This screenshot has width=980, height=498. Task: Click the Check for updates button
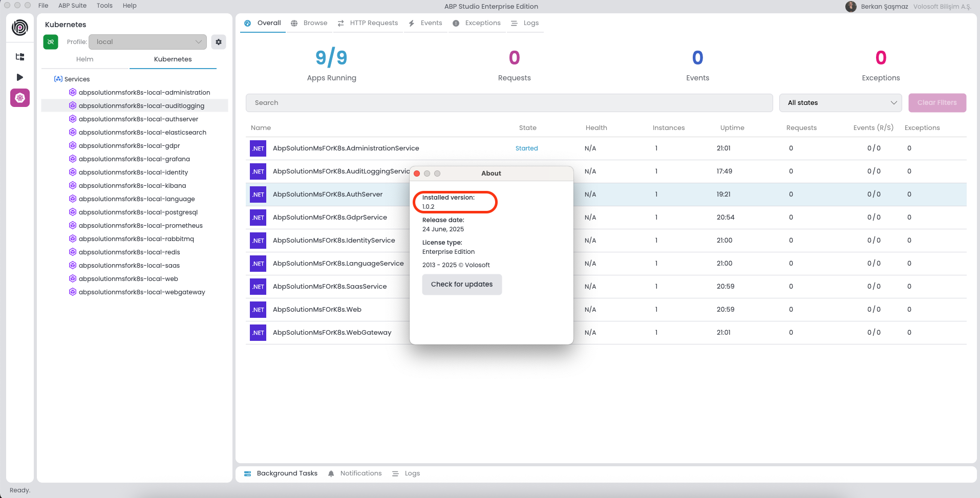[x=461, y=285]
